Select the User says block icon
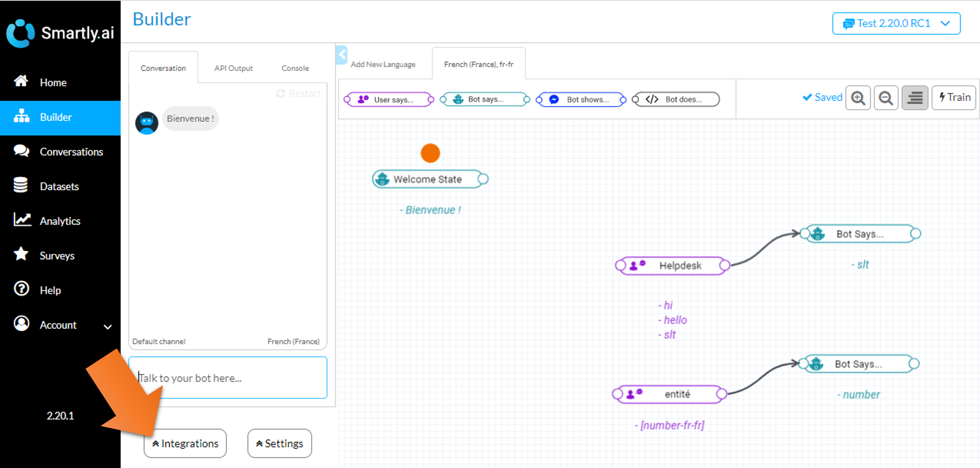 [363, 99]
